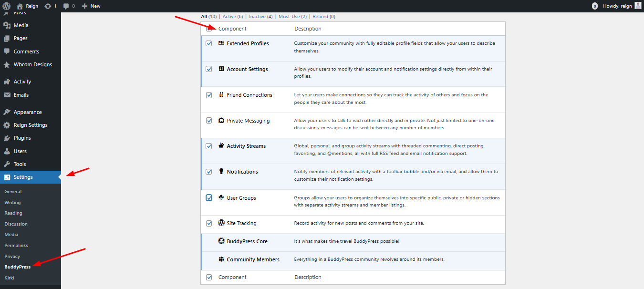Uncheck the Extended Profiles component checkbox
Viewport: 644px width, 289px height.
click(209, 43)
